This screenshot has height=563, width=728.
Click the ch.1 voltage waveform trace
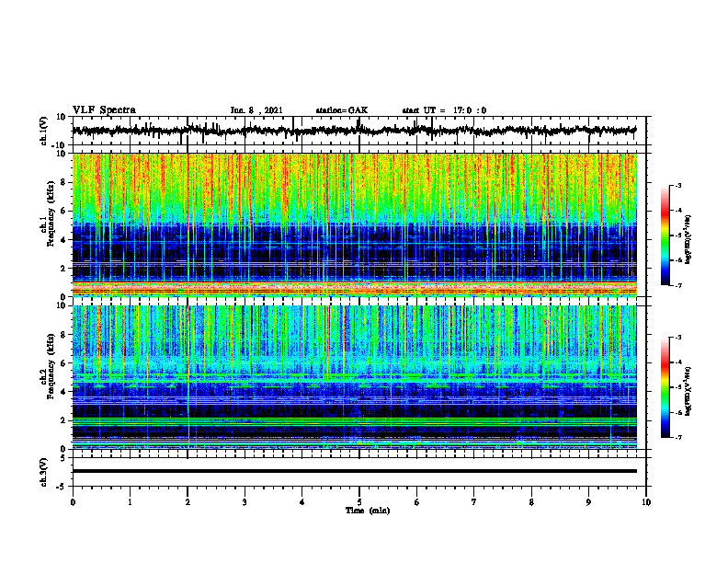point(354,131)
